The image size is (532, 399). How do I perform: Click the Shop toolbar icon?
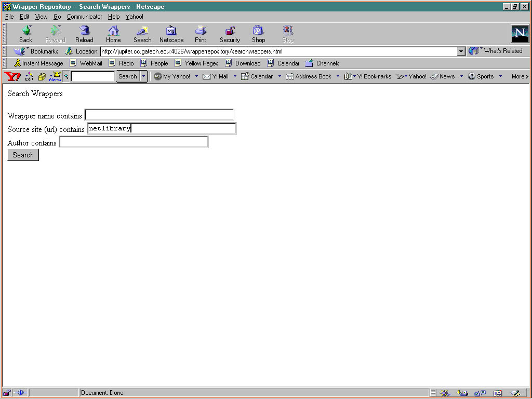[258, 34]
